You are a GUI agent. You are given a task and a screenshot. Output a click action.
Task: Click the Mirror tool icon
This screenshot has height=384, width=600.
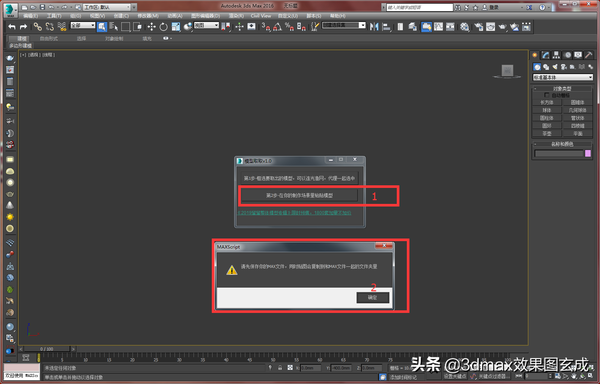click(374, 27)
